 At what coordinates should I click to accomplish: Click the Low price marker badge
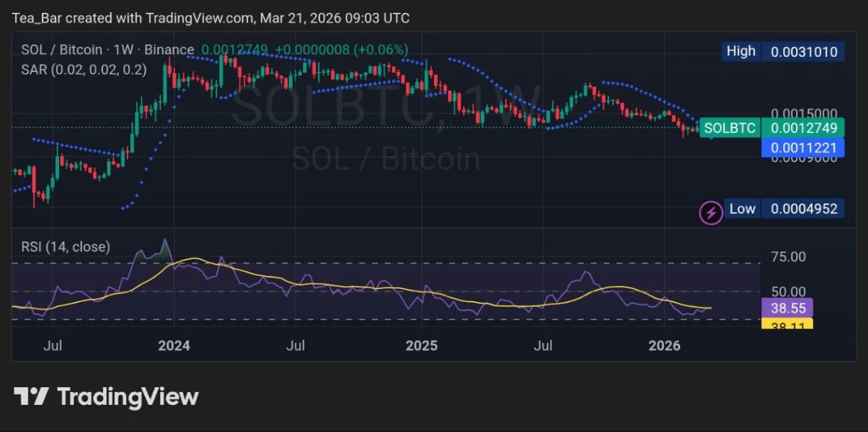click(x=783, y=209)
